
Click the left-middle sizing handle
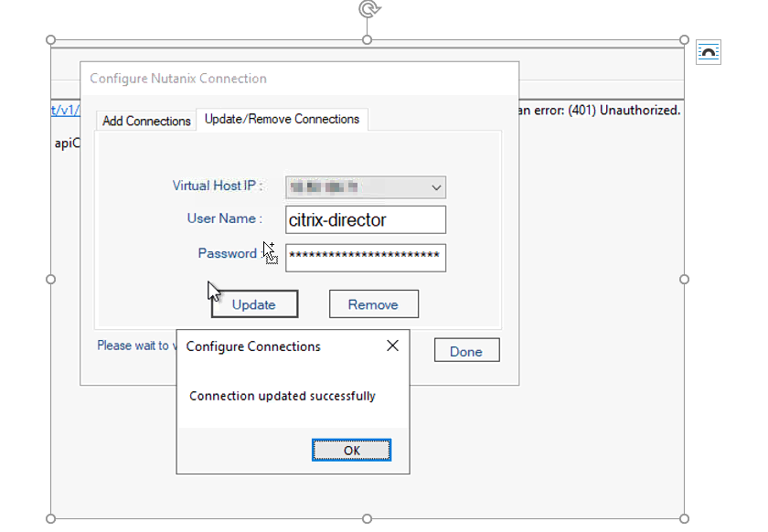[50, 279]
